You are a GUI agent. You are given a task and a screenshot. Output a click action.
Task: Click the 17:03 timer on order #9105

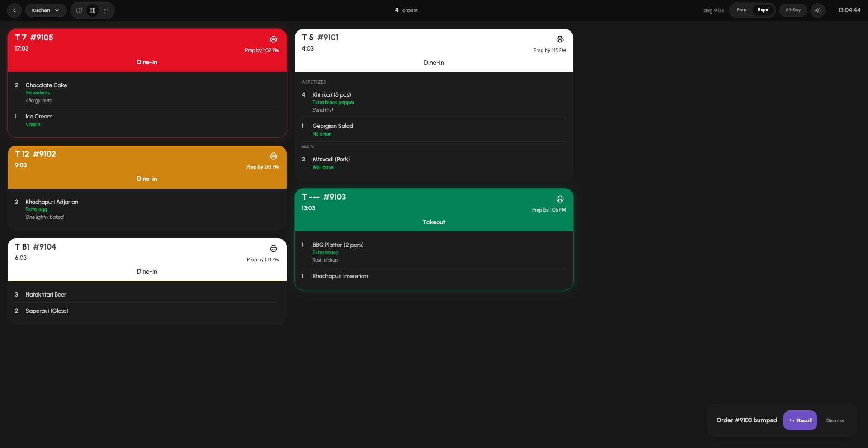point(22,49)
